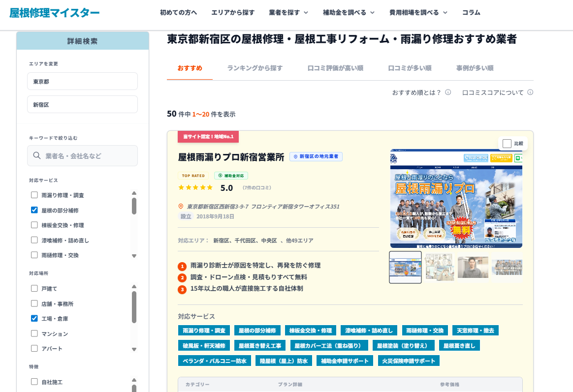Click the 天窓修理・撤去 service tag

coord(476,331)
